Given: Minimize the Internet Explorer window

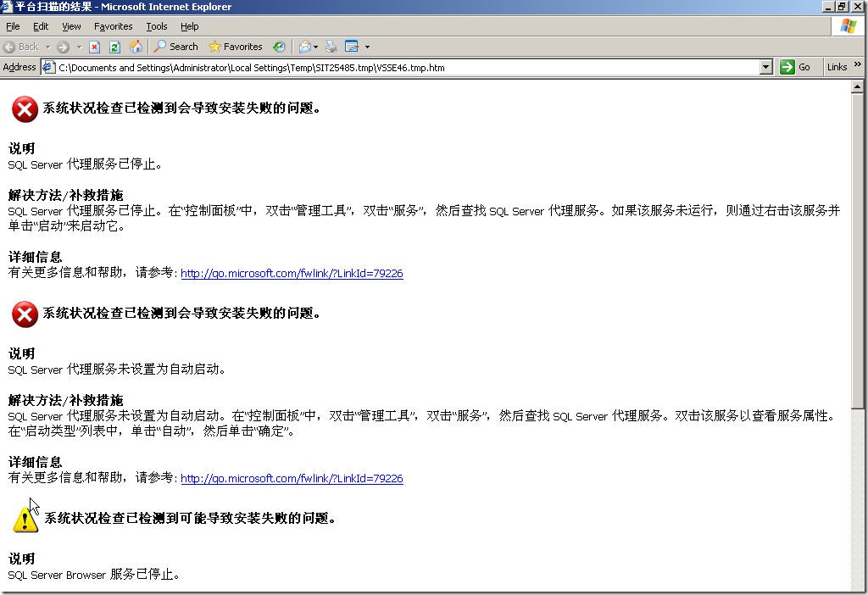Looking at the screenshot, I should [x=829, y=7].
